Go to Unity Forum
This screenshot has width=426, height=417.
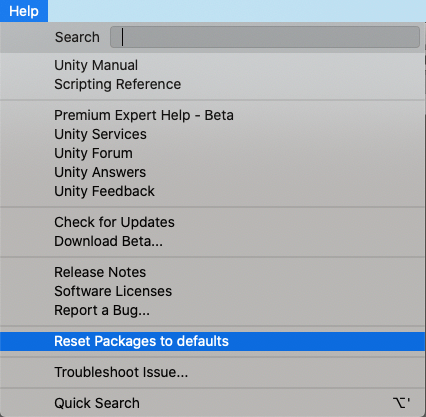click(213, 153)
